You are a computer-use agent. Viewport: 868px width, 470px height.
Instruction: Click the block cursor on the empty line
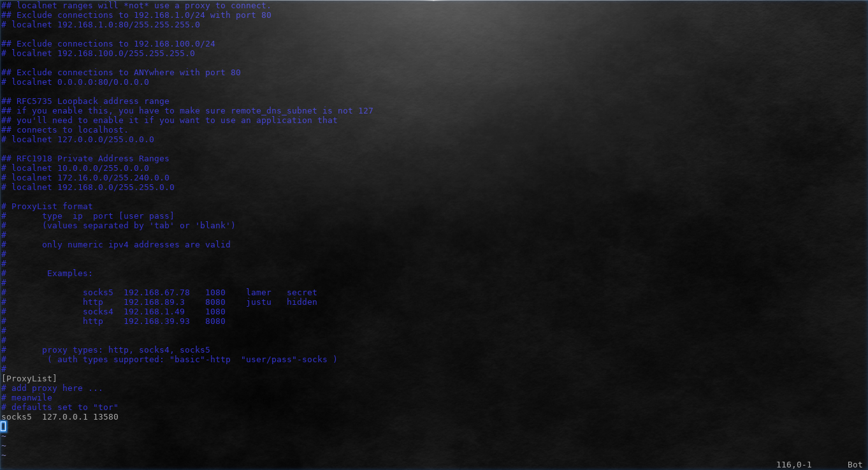click(3, 426)
